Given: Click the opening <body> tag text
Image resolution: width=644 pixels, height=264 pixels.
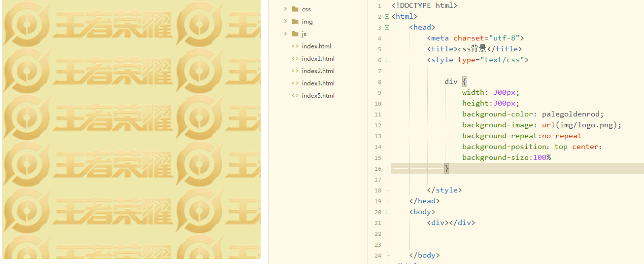Looking at the screenshot, I should pyautogui.click(x=422, y=212).
